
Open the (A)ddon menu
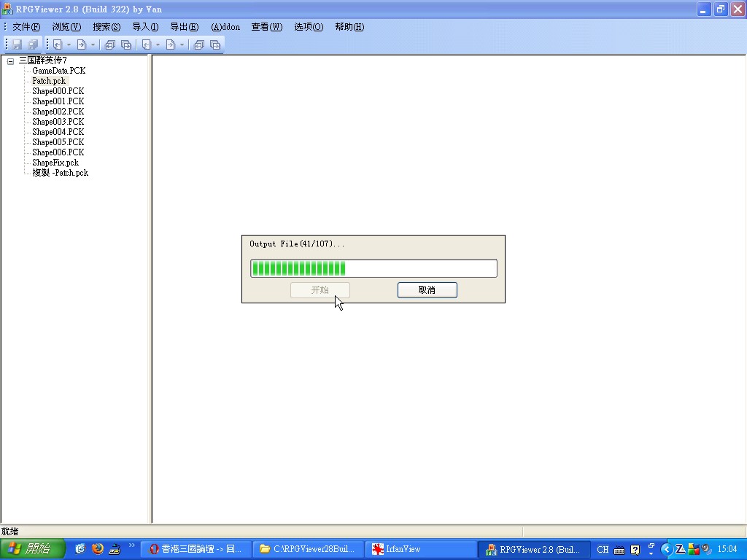click(225, 27)
